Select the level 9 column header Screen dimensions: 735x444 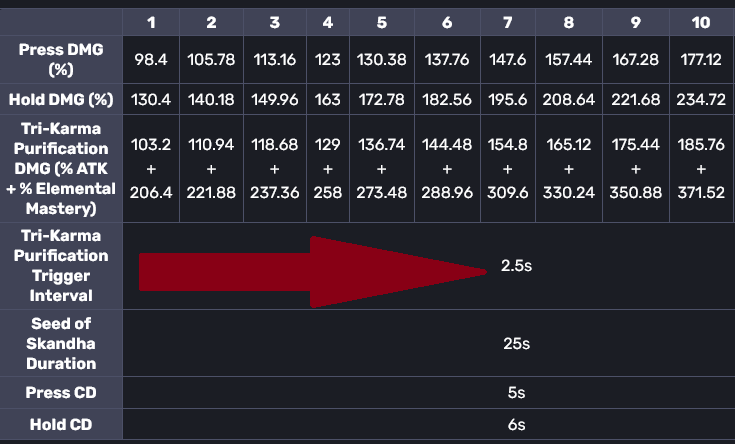coord(636,22)
